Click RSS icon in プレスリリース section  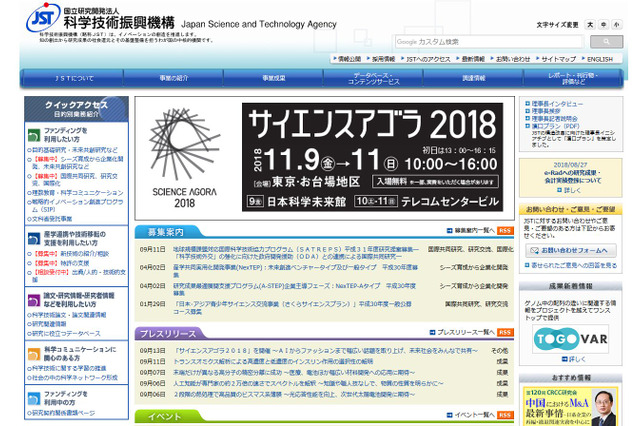pos(505,333)
